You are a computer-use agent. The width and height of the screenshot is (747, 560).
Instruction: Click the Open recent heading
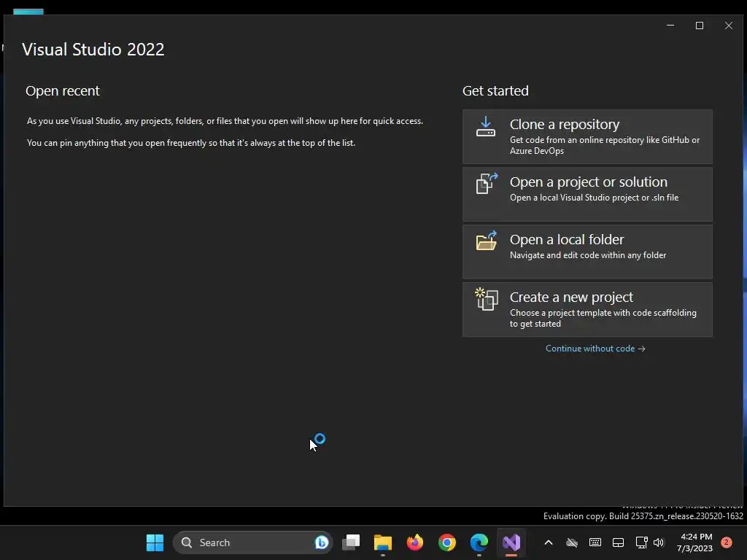[x=63, y=91]
